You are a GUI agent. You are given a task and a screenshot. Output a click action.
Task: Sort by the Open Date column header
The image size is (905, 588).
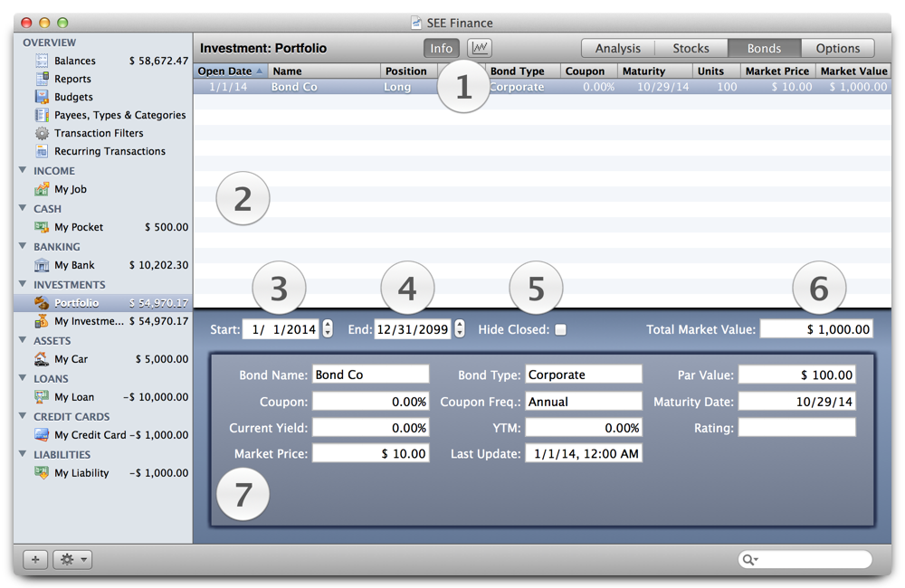231,71
